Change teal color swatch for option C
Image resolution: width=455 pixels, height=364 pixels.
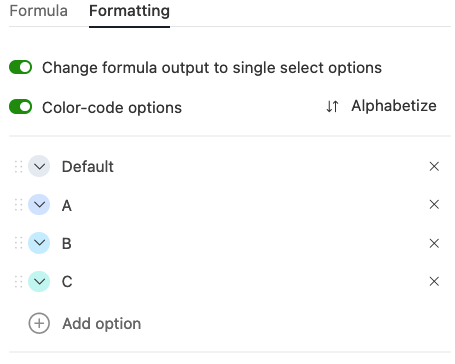(x=39, y=282)
